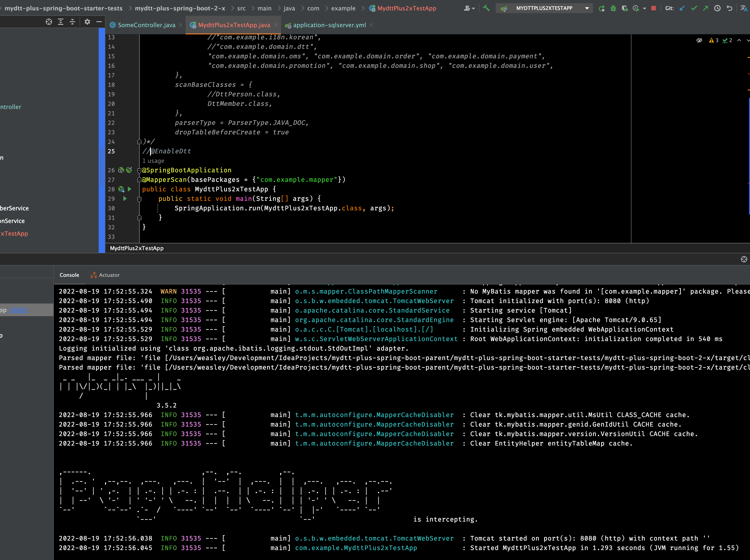750x560 pixels.
Task: Click the run gutter arrow next to main method
Action: click(x=125, y=199)
